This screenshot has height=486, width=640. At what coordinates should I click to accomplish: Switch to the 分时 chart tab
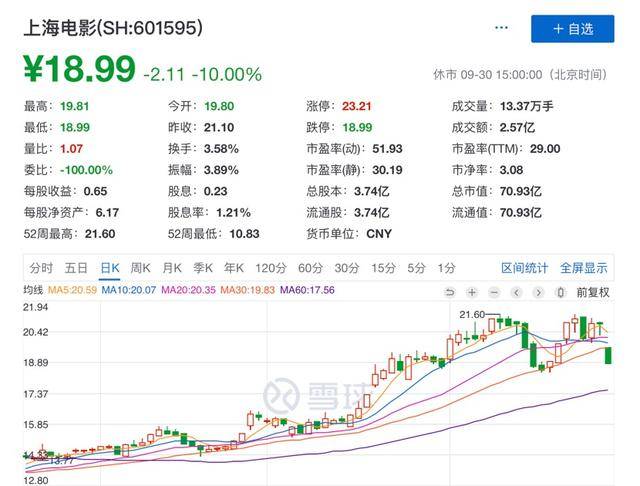[x=41, y=268]
